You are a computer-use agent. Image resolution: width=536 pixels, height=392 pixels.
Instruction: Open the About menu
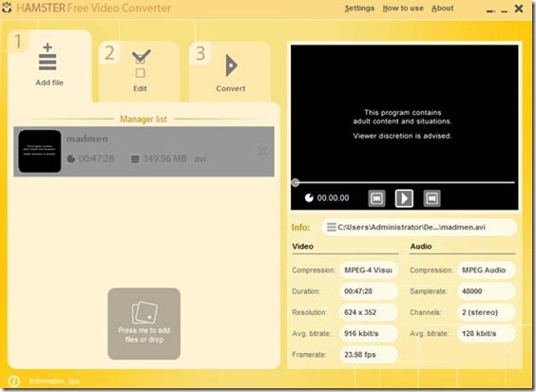coord(442,9)
